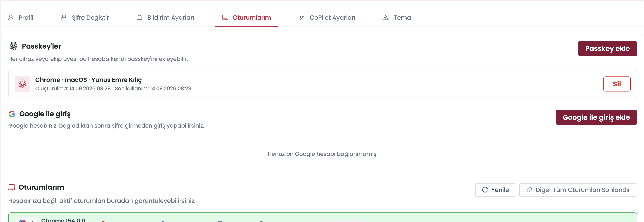Switch to Şifre Değiştir tab
Viewport: 644px width, 222px height.
pyautogui.click(x=85, y=18)
